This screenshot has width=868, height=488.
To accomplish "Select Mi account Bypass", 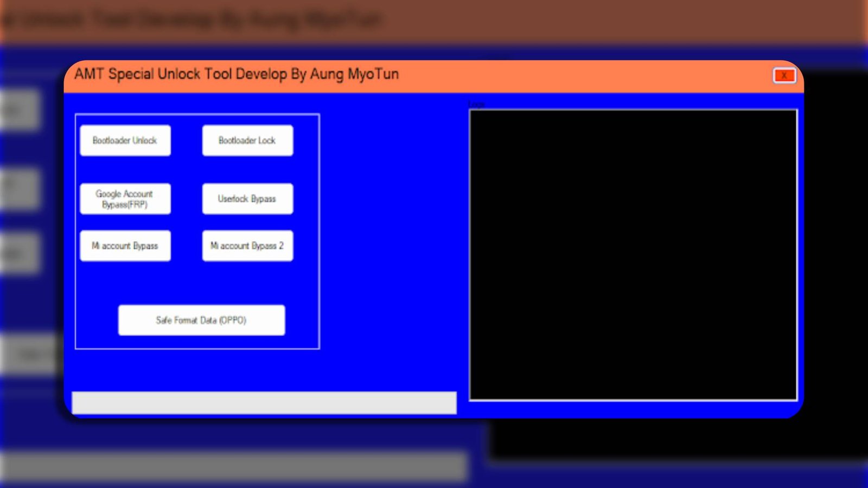I will click(x=125, y=245).
